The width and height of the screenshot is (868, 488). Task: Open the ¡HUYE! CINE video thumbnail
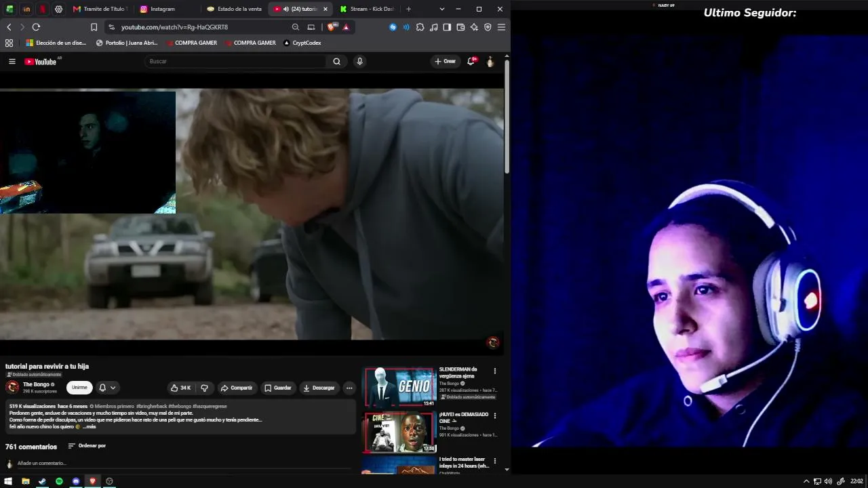tap(400, 432)
